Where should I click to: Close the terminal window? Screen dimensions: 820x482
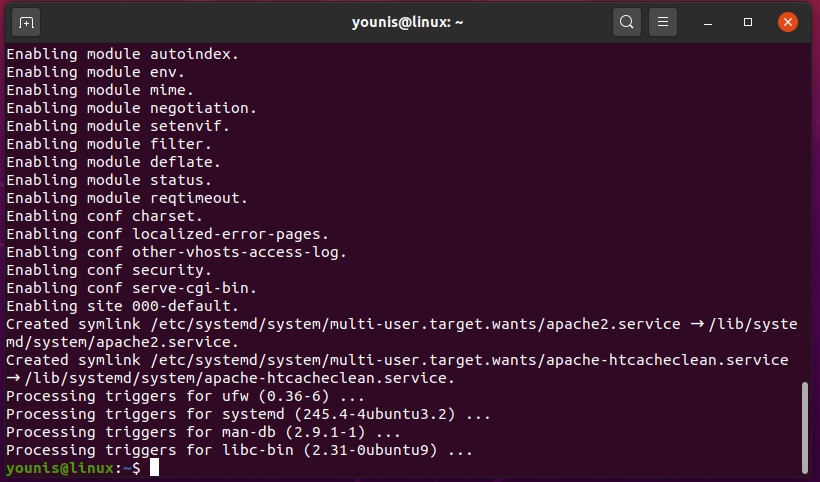(788, 22)
